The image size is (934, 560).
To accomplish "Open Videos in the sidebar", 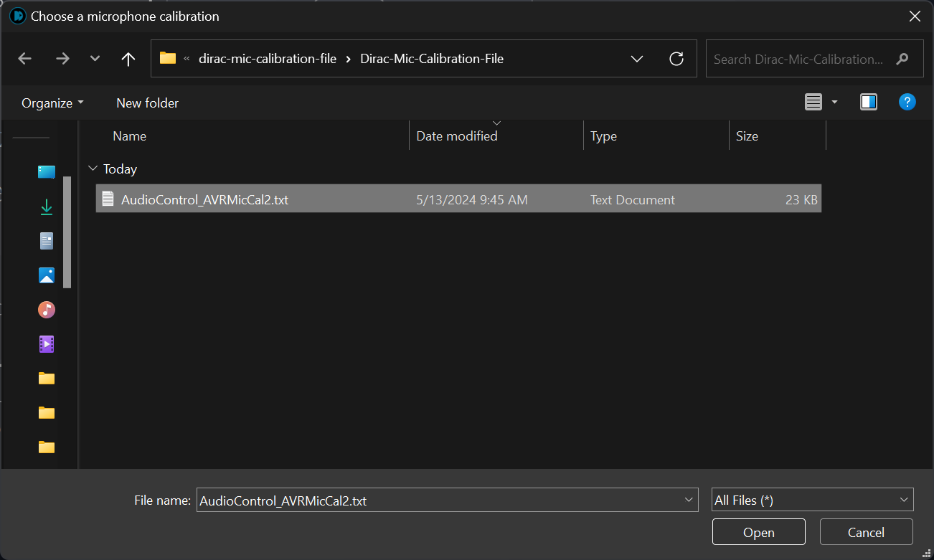I will [47, 344].
